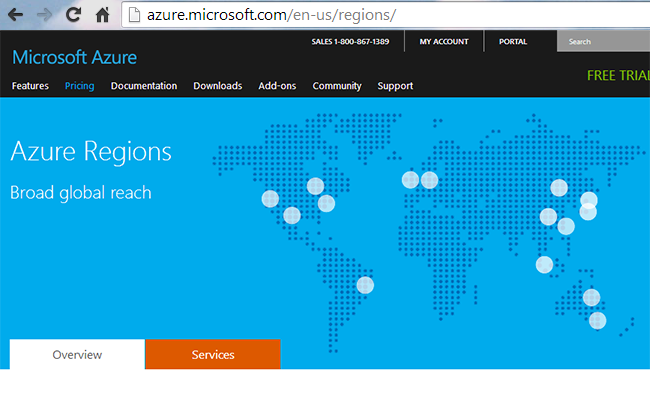Screen dimensions: 650x412
Task: Click the Free Trial button
Action: click(618, 75)
